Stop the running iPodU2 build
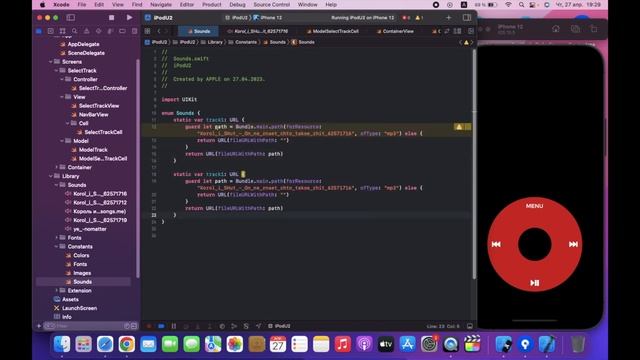Image resolution: width=640 pixels, height=360 pixels. pyautogui.click(x=111, y=18)
